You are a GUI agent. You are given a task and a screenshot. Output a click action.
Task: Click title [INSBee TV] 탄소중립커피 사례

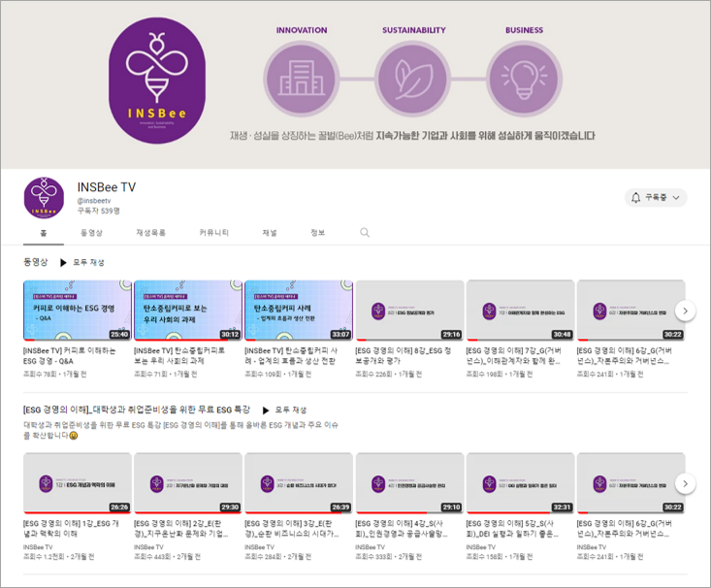291,356
